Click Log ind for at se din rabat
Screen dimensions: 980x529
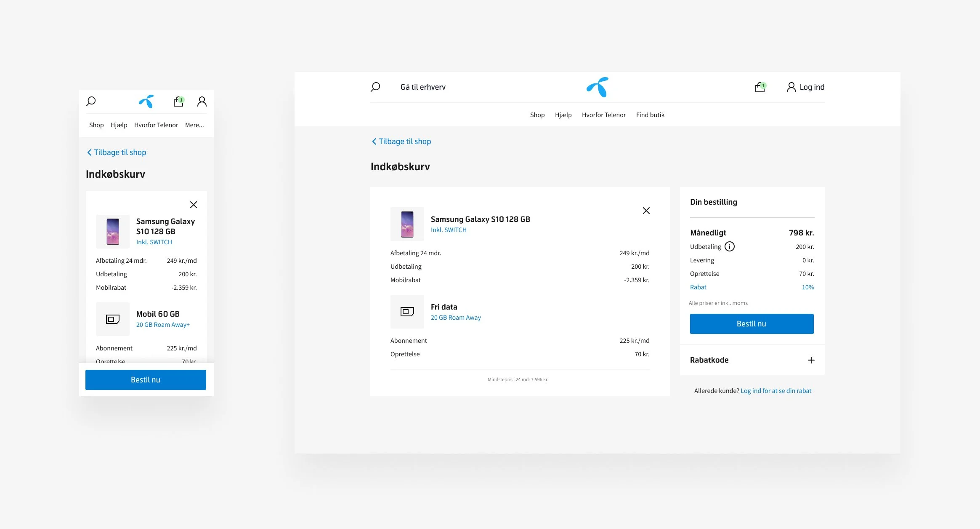click(776, 391)
